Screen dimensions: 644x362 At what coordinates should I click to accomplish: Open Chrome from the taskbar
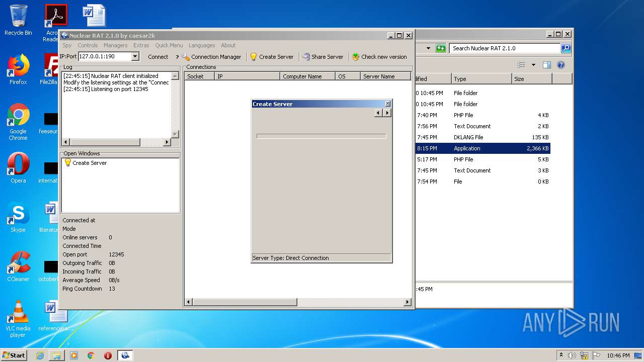pos(91,355)
